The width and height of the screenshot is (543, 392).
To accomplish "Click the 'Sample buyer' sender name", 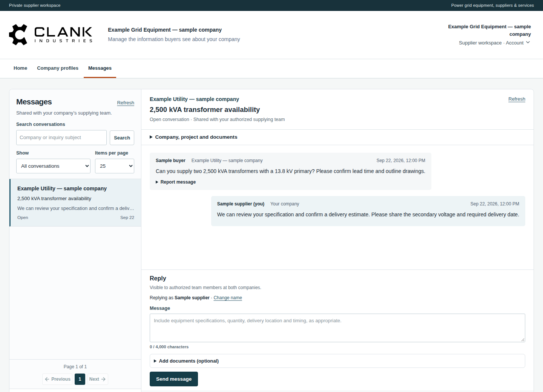I will click(x=170, y=161).
